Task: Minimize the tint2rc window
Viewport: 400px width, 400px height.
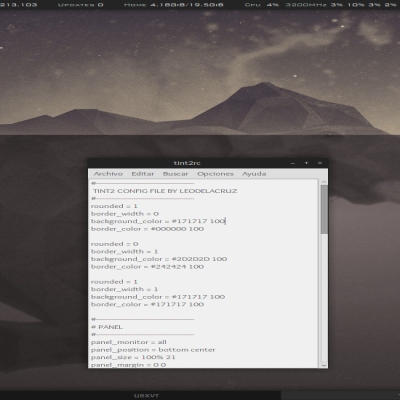Action: click(293, 163)
